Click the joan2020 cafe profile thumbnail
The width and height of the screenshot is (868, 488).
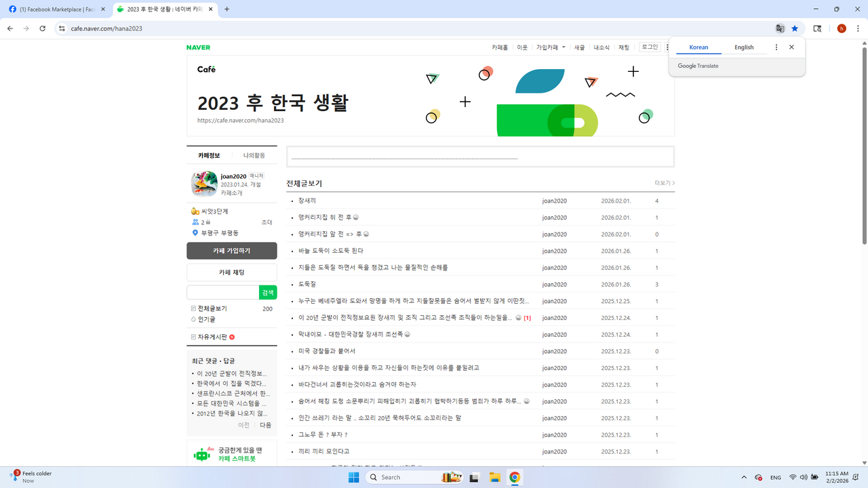point(204,184)
